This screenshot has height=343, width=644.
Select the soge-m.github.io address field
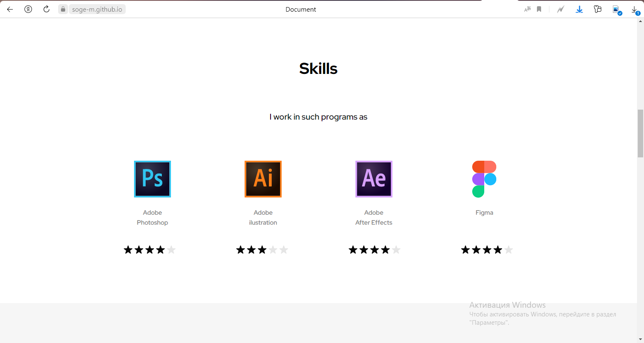tap(97, 9)
